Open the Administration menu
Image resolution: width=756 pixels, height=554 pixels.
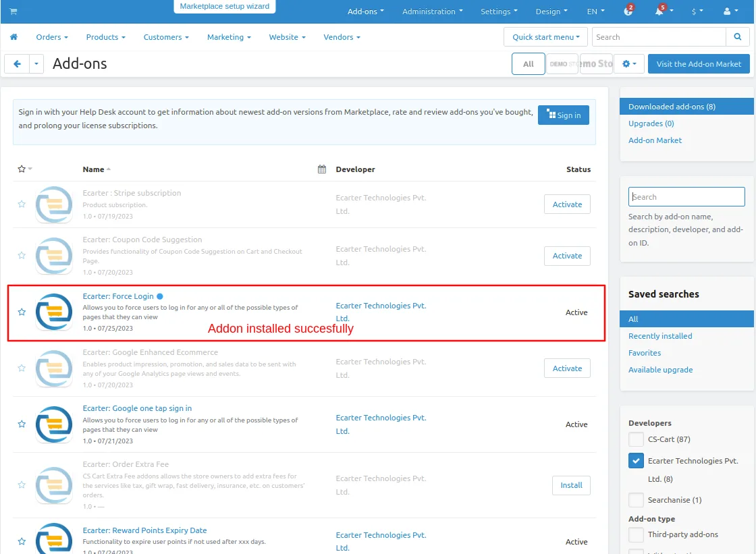pyautogui.click(x=433, y=11)
